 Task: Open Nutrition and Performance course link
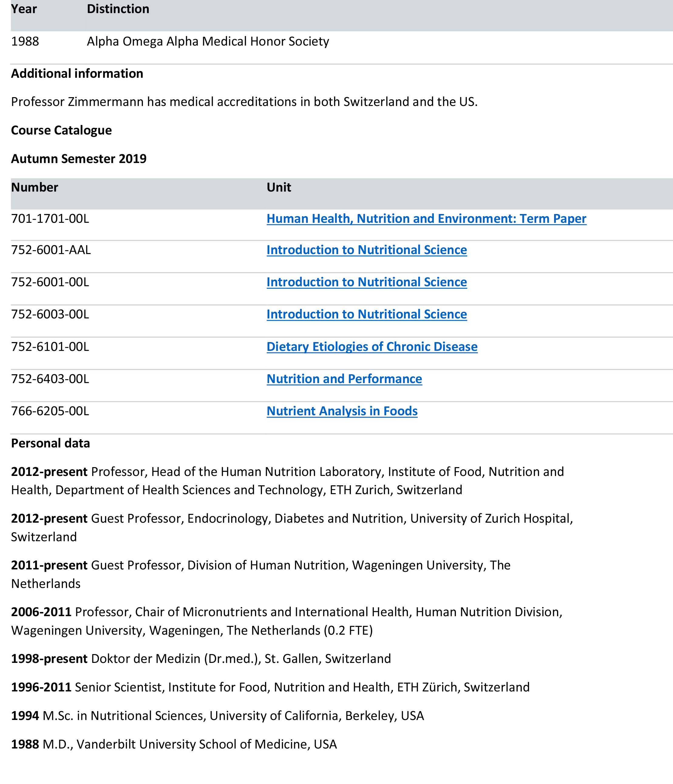(x=344, y=379)
